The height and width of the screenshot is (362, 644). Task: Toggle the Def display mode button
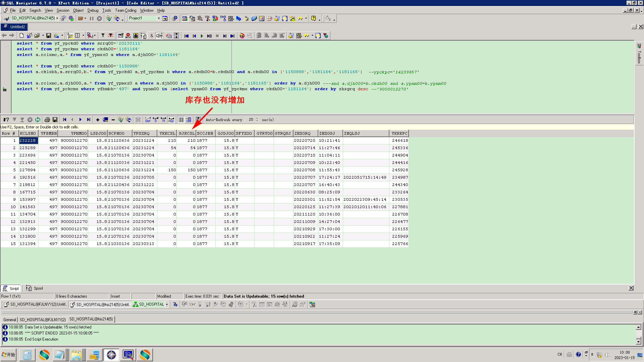(148, 120)
